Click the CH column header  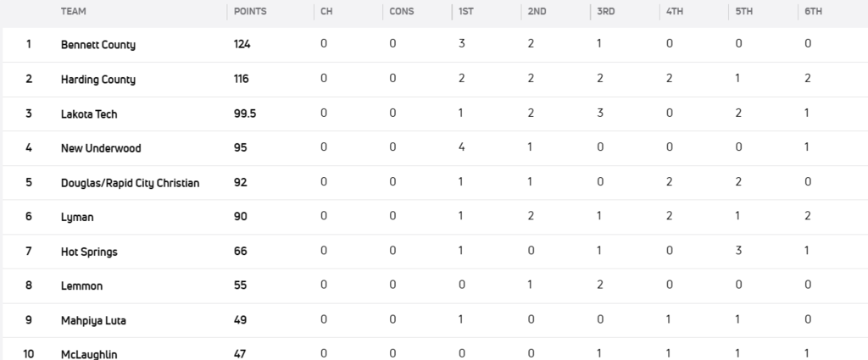[x=326, y=12]
